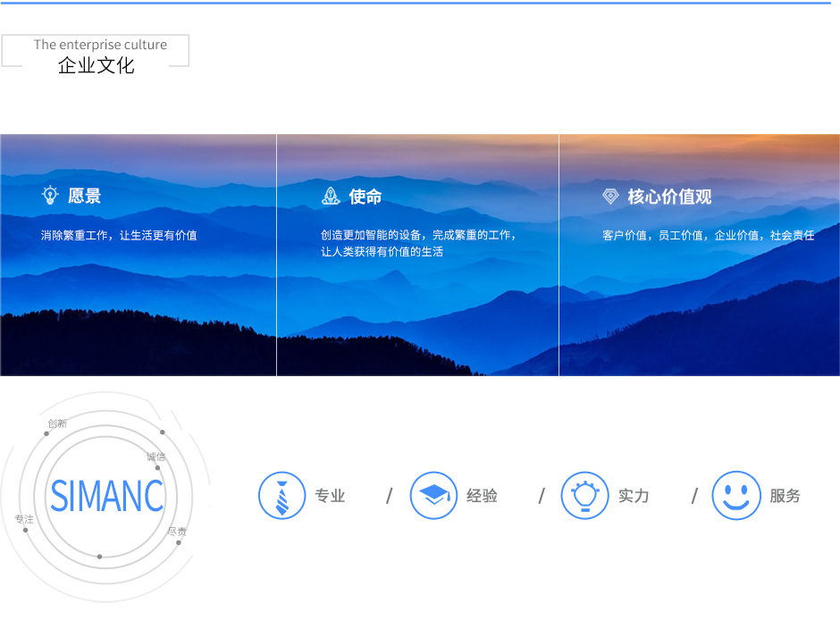Screen dimensions: 840x629
Task: Click the 使命 heading
Action: [365, 197]
